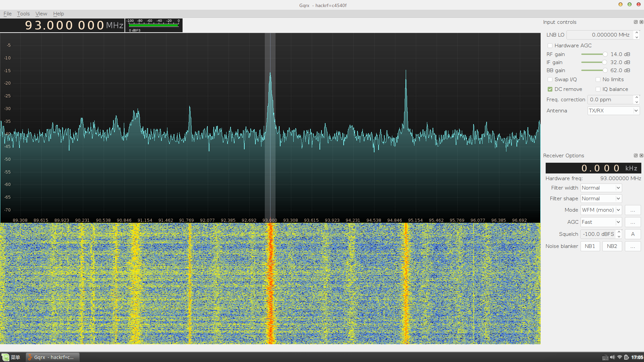This screenshot has width=644, height=362.
Task: Enable the IQ balance checkbox
Action: coord(598,89)
